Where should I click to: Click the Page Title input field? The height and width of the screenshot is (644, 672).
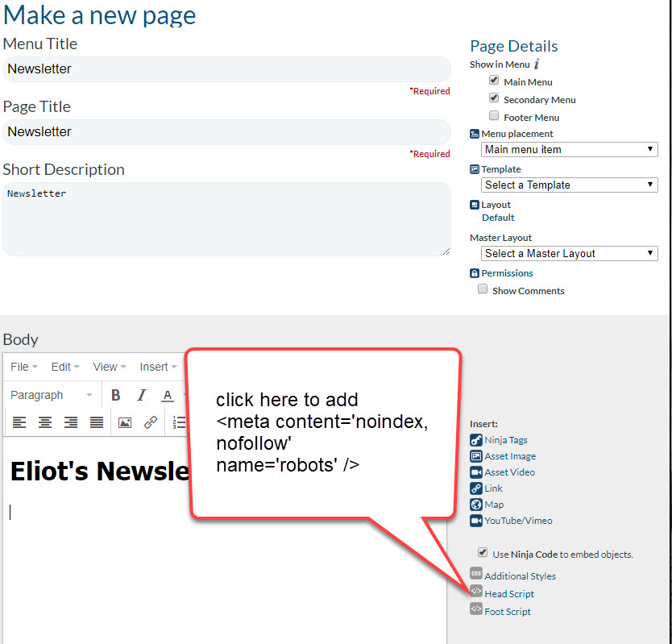click(226, 132)
